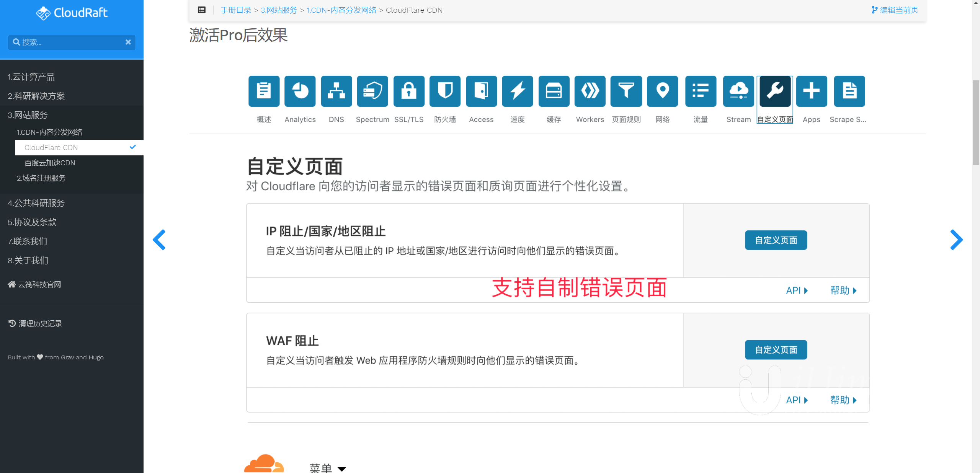Open the Apps plus icon

[812, 91]
